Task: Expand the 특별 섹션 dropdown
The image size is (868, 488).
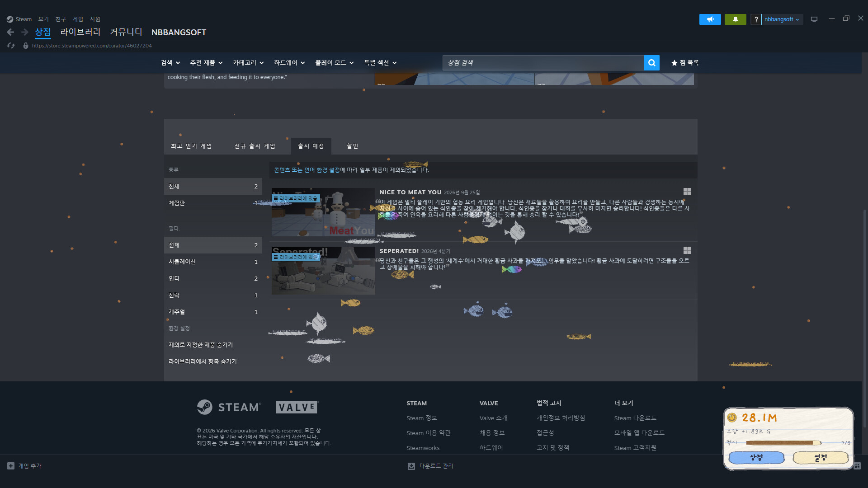Action: coord(380,63)
